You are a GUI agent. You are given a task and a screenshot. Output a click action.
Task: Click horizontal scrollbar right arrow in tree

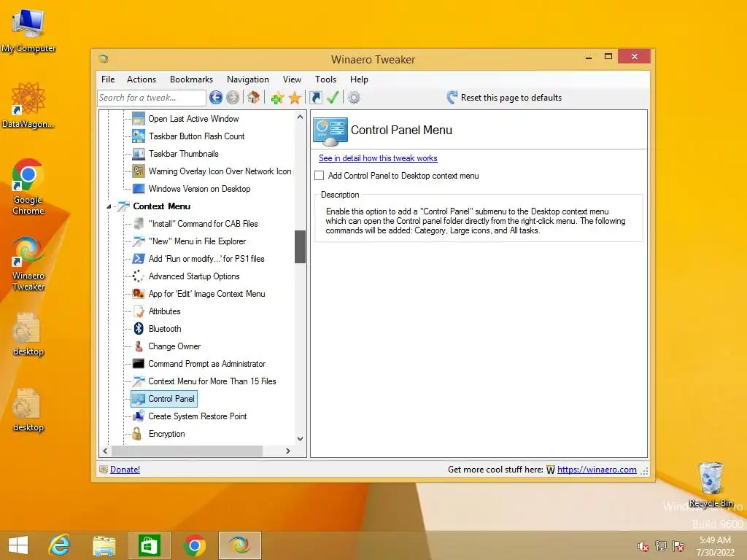pos(287,451)
